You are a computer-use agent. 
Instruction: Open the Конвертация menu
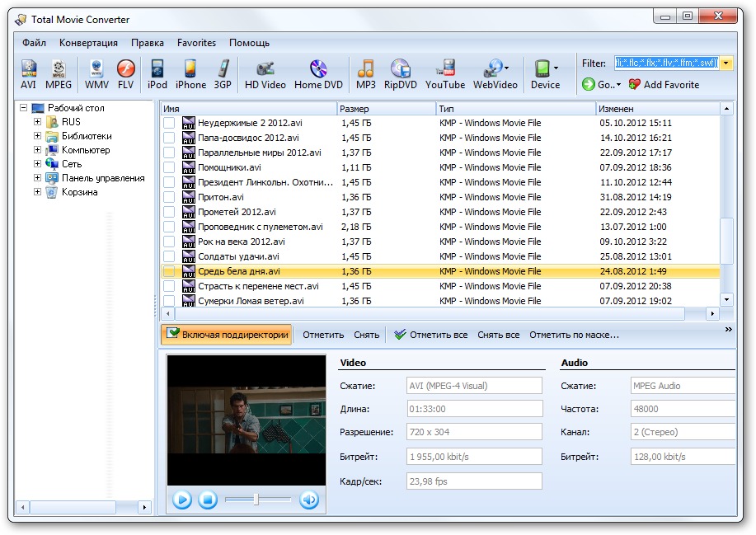coord(88,43)
